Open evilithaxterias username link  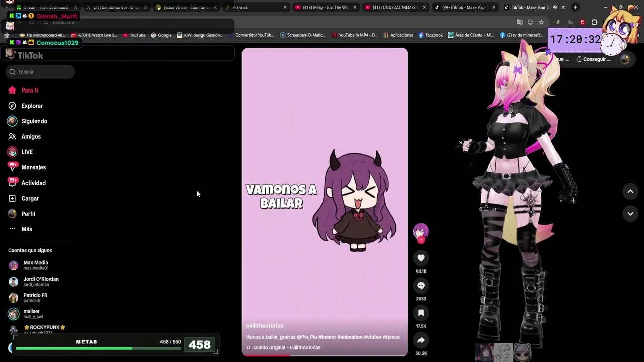265,326
